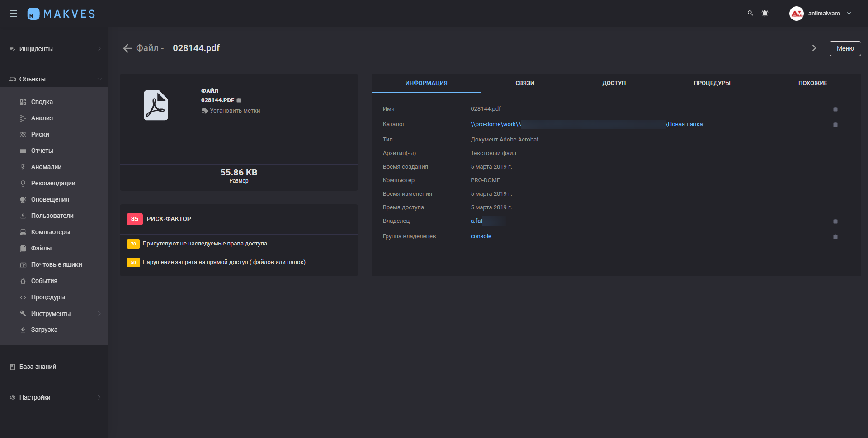The image size is (868, 438).
Task: Click the antimalware user avatar
Action: pyautogui.click(x=796, y=14)
